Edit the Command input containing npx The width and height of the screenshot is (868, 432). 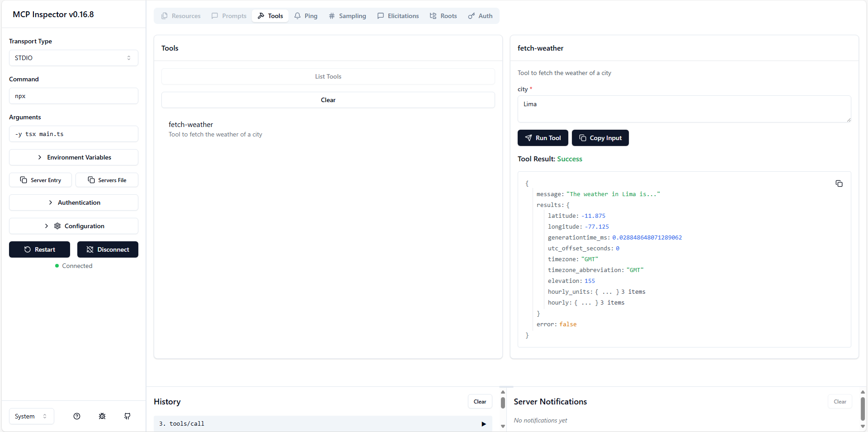74,96
